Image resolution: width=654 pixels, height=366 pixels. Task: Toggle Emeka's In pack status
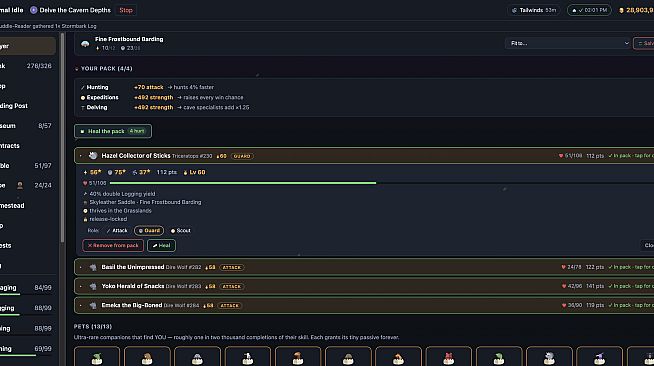(x=631, y=306)
